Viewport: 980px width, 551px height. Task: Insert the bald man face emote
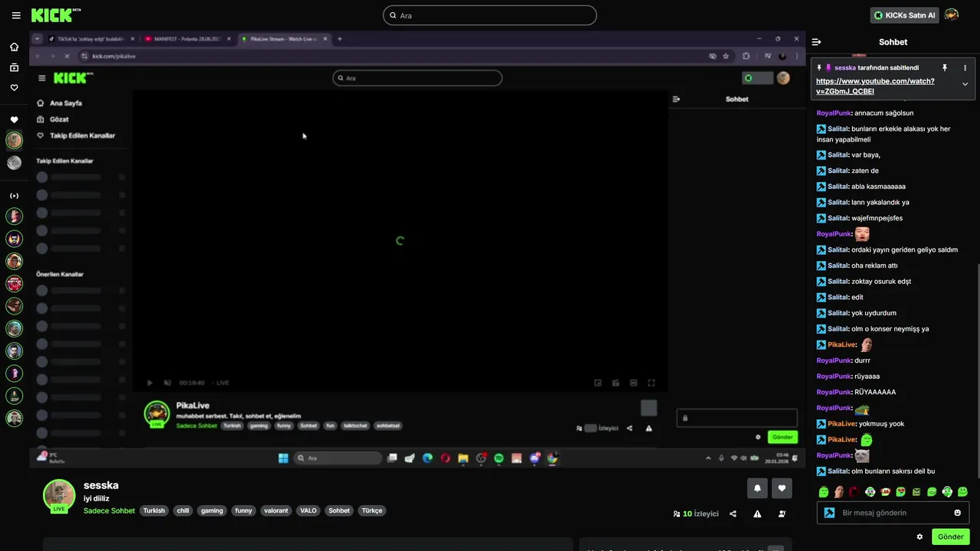[x=839, y=492]
